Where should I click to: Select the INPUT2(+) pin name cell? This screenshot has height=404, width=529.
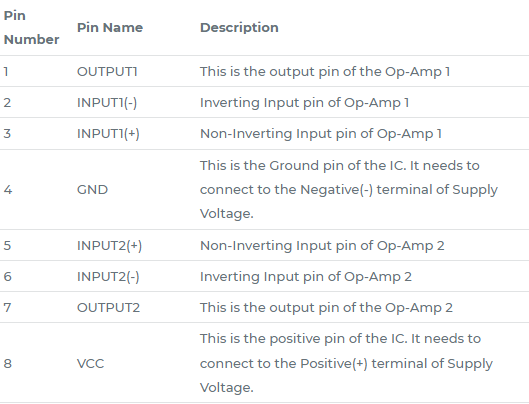[x=109, y=246]
